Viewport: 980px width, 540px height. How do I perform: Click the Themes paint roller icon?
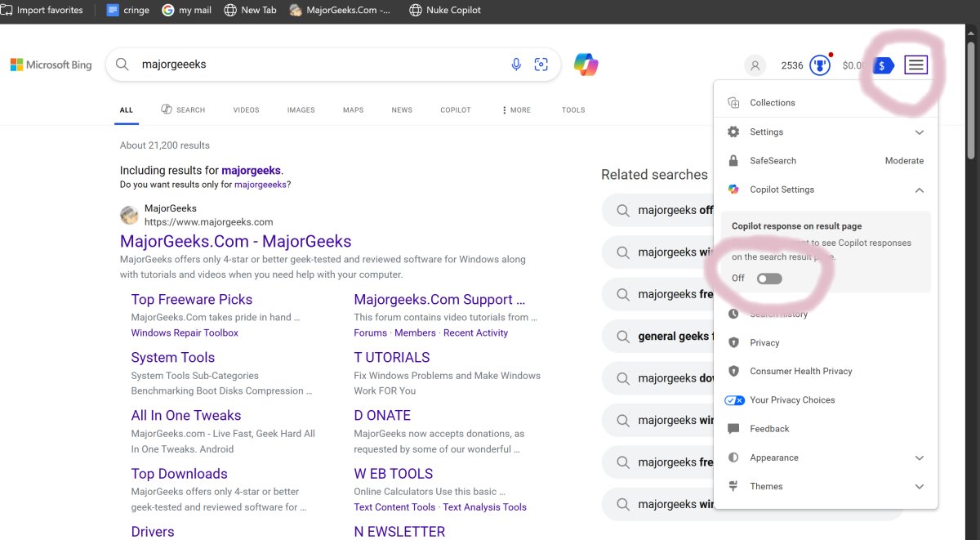pos(733,486)
